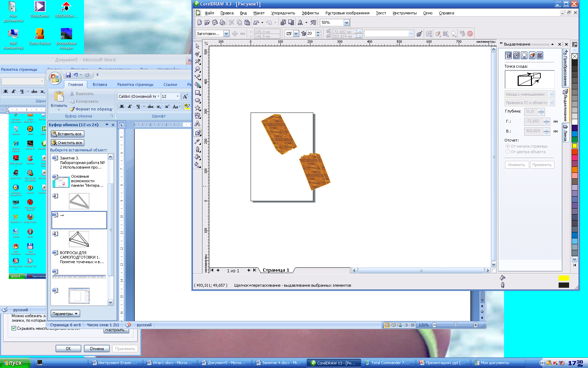Click the Save icon in Word quick access
588x368 pixels.
(x=68, y=75)
